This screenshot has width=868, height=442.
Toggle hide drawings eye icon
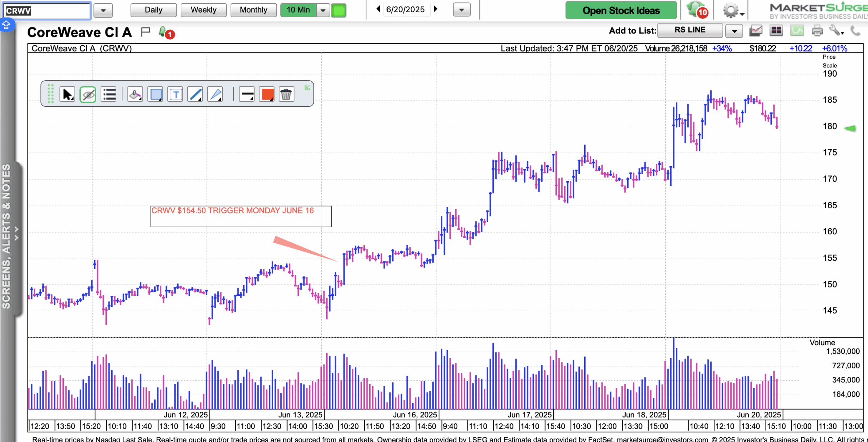(x=88, y=94)
